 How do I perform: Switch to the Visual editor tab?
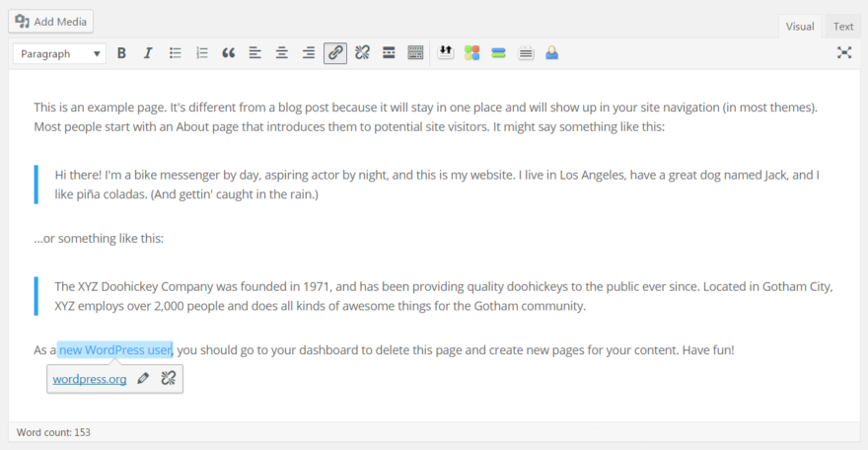799,27
